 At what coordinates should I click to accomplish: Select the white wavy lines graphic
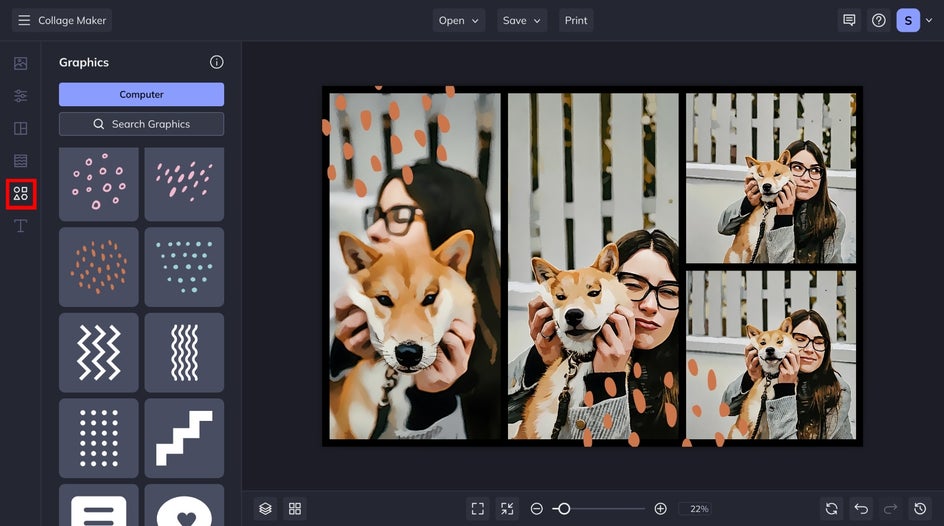184,353
